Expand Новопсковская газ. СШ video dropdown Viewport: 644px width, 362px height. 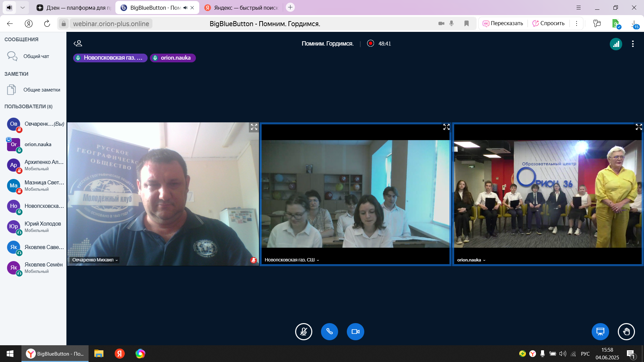291,260
